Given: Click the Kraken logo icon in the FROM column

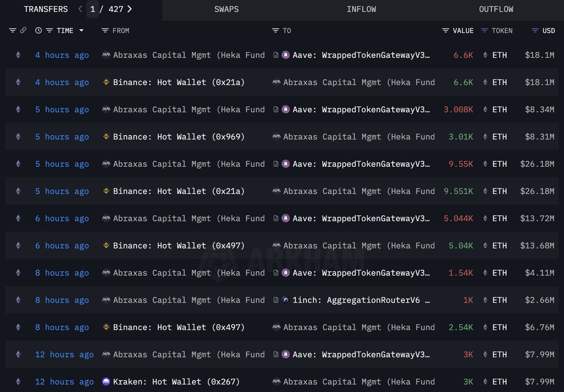Looking at the screenshot, I should [x=106, y=382].
